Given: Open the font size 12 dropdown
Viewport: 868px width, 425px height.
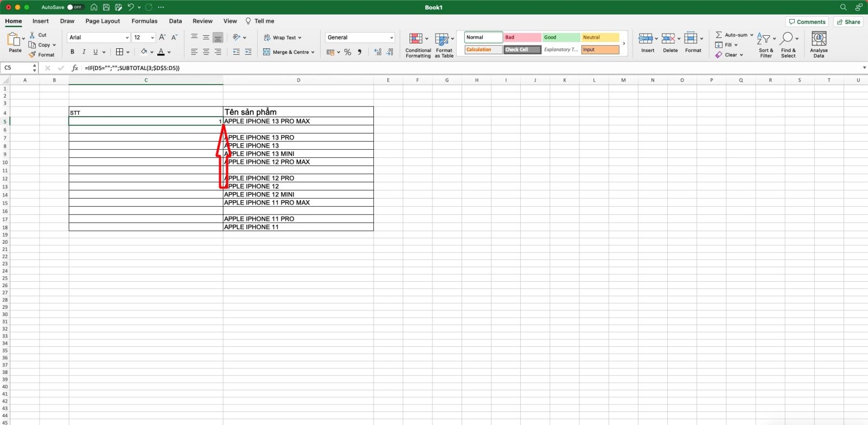Looking at the screenshot, I should 152,37.
